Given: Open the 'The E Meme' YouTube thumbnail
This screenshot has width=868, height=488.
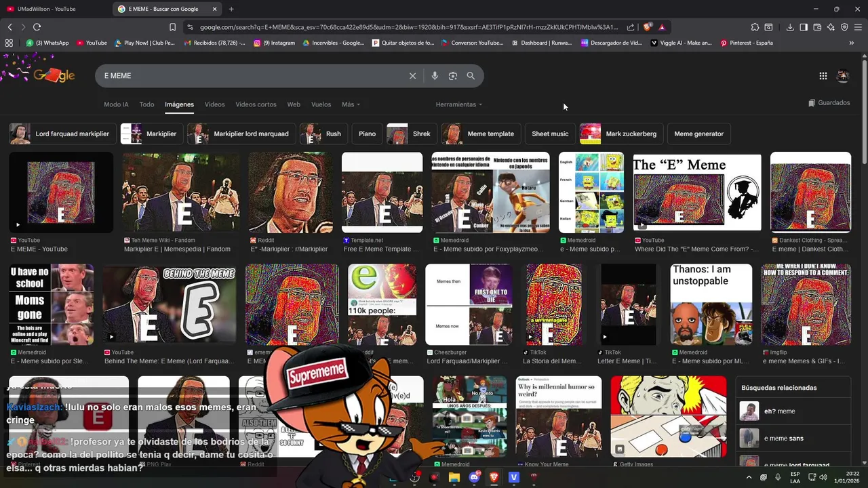Looking at the screenshot, I should coord(697,192).
